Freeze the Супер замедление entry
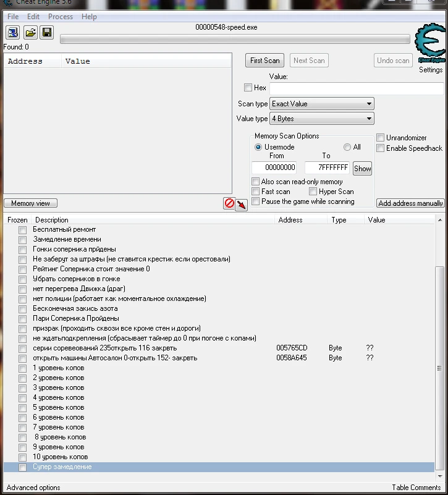The image size is (448, 495). point(22,467)
